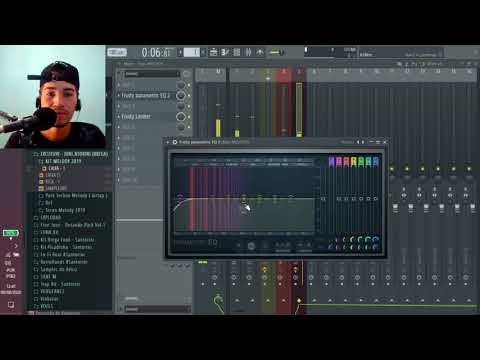Image resolution: width=480 pixels, height=360 pixels.
Task: Click the chevron arrow in left sidebar
Action: coord(16,246)
